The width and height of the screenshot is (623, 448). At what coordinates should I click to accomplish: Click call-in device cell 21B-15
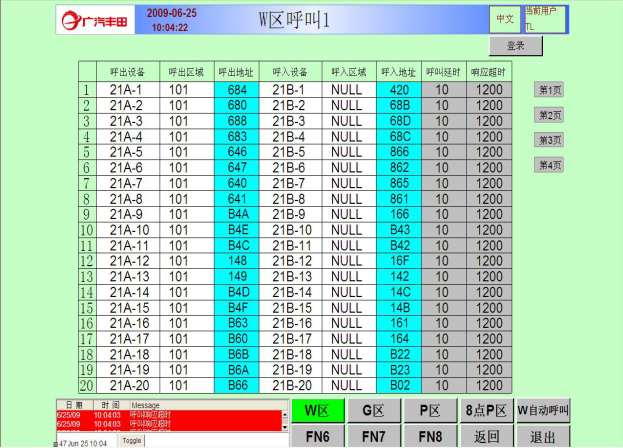tap(290, 308)
